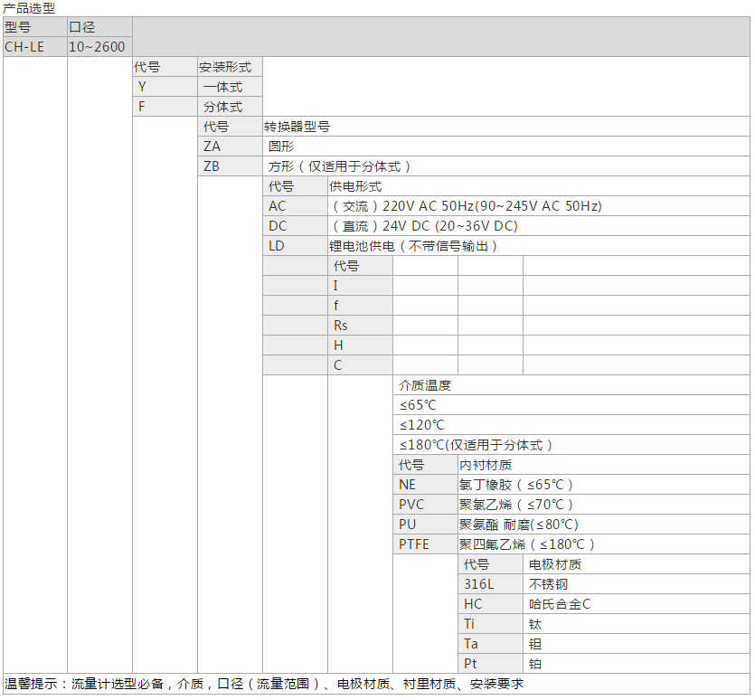
Task: Click the 24V DC power supply cell
Action: click(x=425, y=226)
